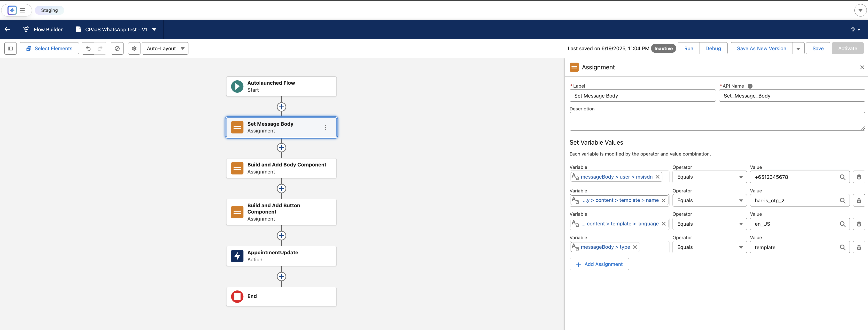Toggle Select Elements mode

click(x=49, y=49)
